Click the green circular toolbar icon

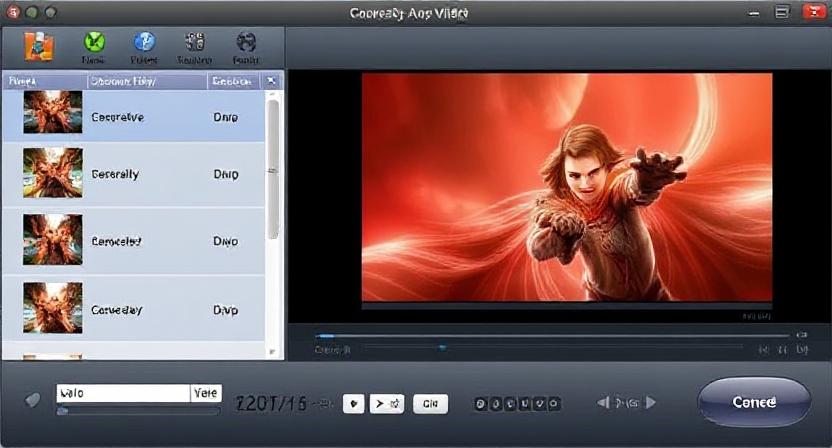[x=94, y=42]
